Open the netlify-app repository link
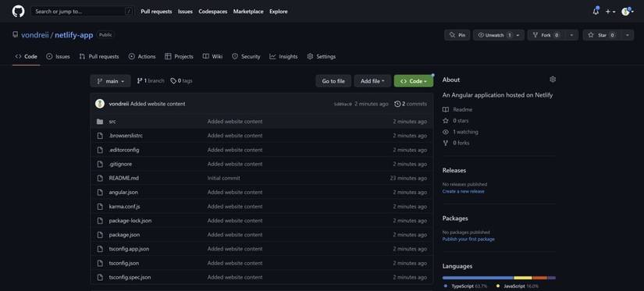The width and height of the screenshot is (644, 291). (x=74, y=35)
